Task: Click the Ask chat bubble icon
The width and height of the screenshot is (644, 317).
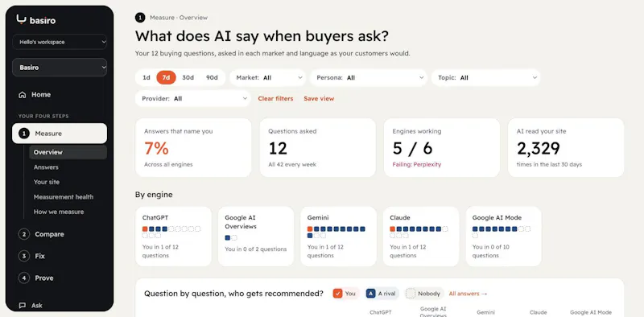Action: tap(23, 306)
